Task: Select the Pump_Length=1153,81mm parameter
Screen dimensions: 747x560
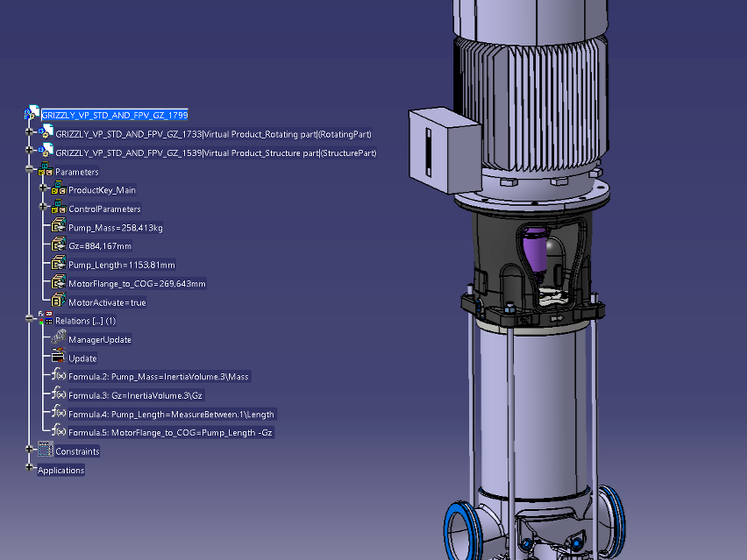Action: pos(121,265)
